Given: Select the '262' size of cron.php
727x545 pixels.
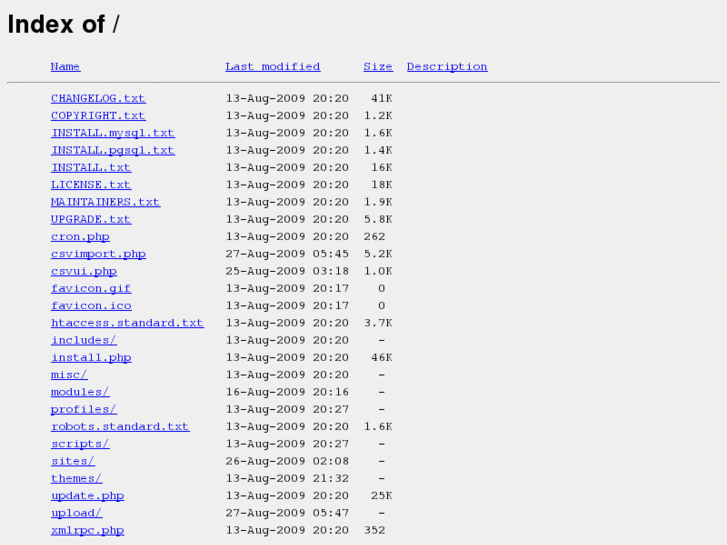Looking at the screenshot, I should coord(374,237).
